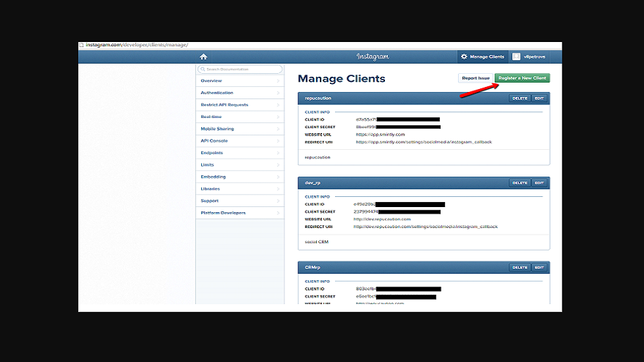Delete the CRMrp client
Viewport: 644px width, 362px height.
pos(520,267)
